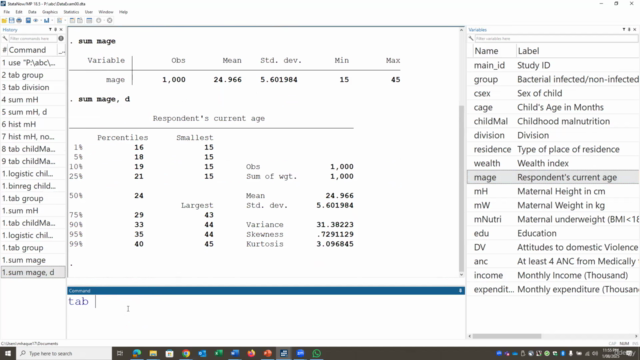The height and width of the screenshot is (360, 640).
Task: Select the wealth variable row
Action: coord(553,163)
